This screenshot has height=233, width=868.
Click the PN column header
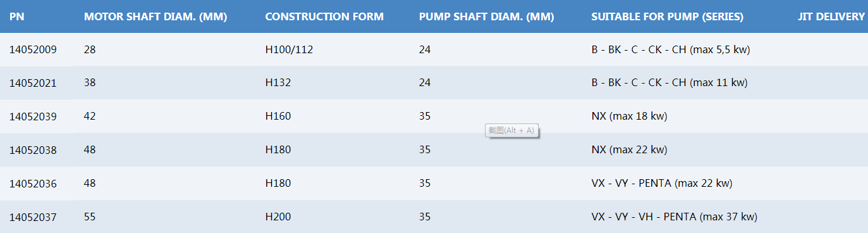pos(17,16)
